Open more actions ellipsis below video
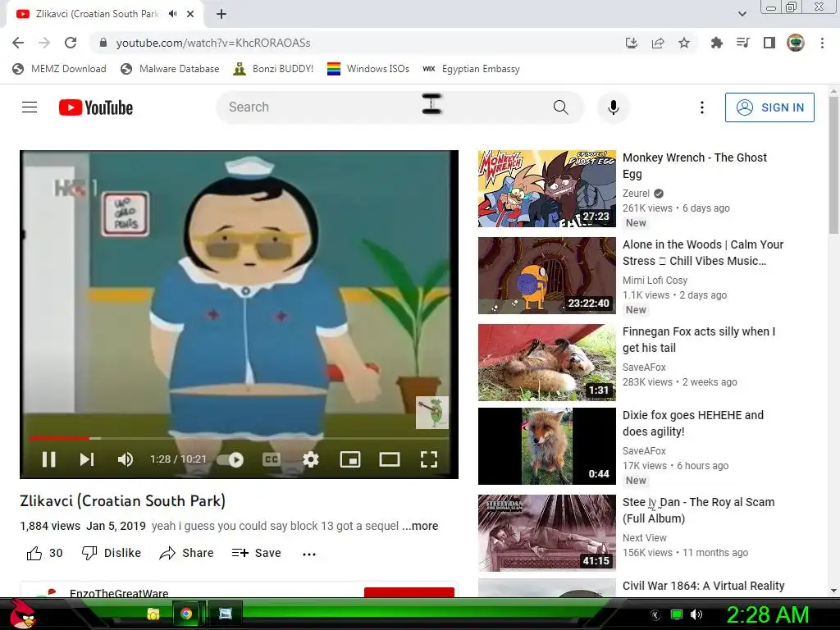Viewport: 840px width, 630px height. 309,554
